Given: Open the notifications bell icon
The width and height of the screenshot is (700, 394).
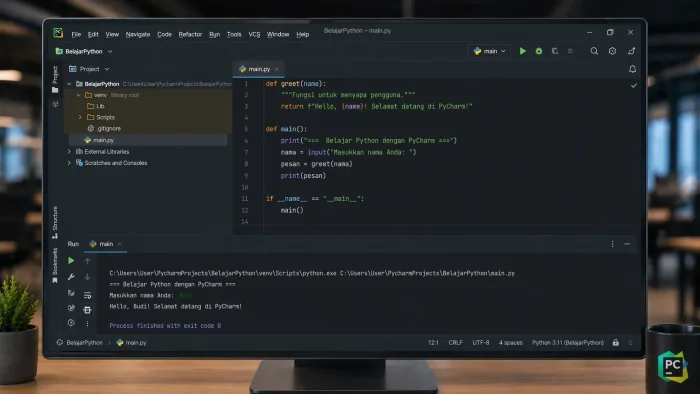Looking at the screenshot, I should coord(633,69).
